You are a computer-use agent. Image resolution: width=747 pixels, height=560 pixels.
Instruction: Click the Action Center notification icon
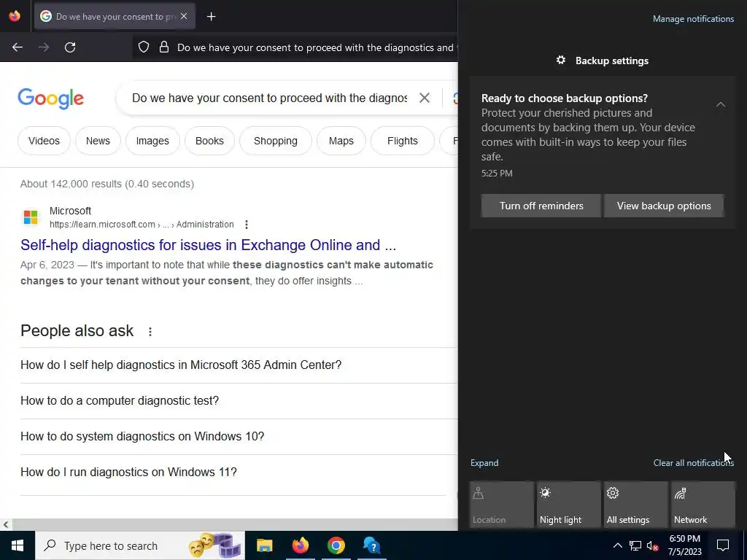click(x=723, y=545)
